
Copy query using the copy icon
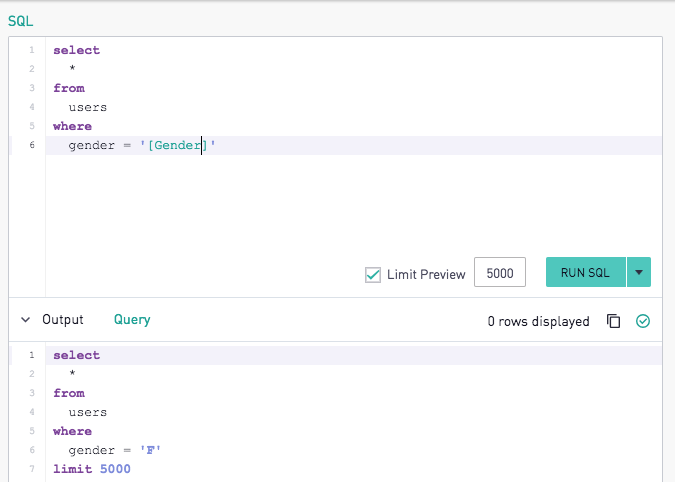[613, 321]
